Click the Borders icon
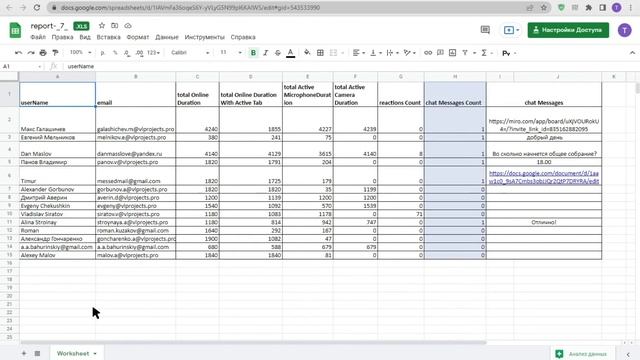Image resolution: width=640 pixels, height=360 pixels. 320,53
